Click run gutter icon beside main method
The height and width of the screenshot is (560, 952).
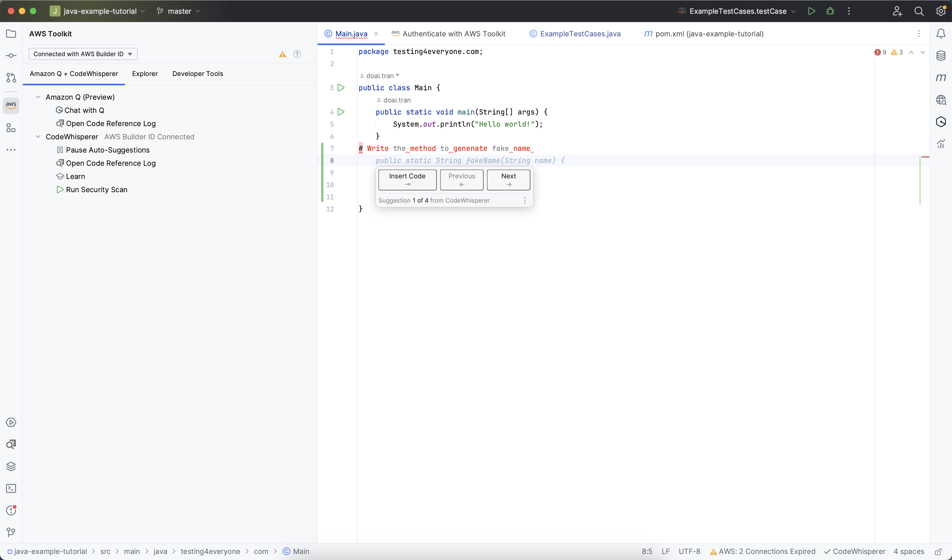coord(341,112)
